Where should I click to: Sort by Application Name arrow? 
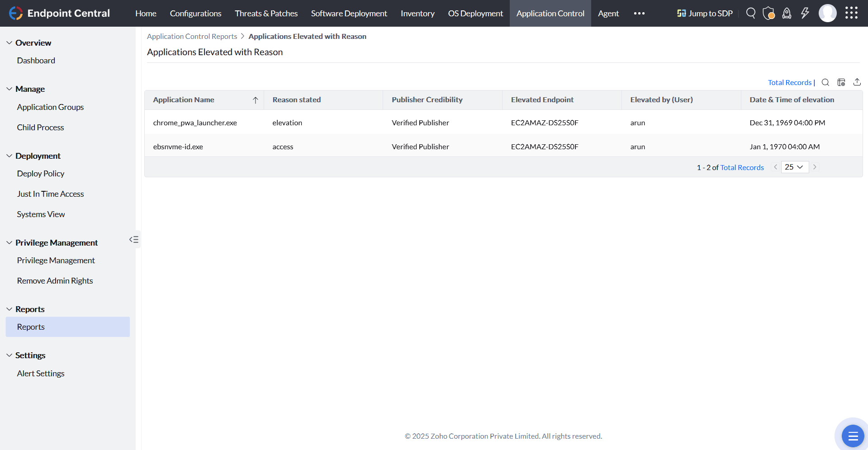[x=255, y=100]
